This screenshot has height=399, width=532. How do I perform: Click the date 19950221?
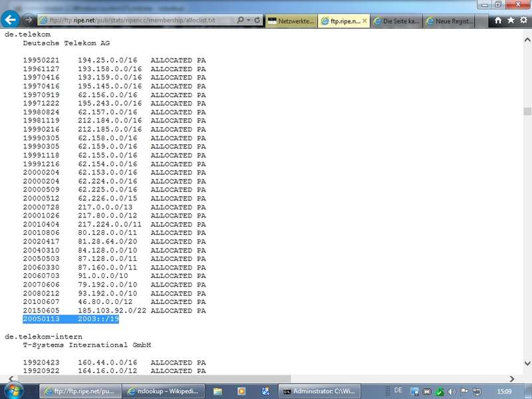click(41, 61)
